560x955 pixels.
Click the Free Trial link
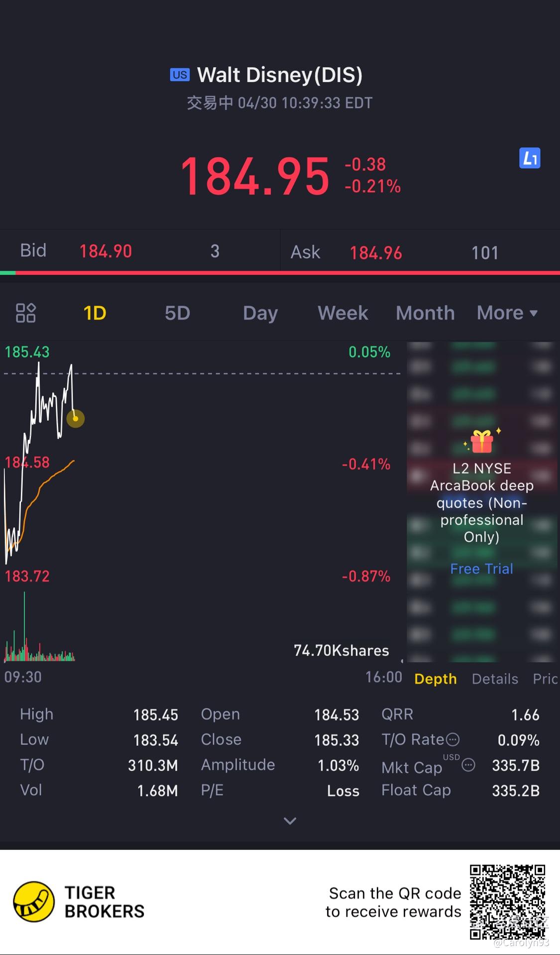481,569
